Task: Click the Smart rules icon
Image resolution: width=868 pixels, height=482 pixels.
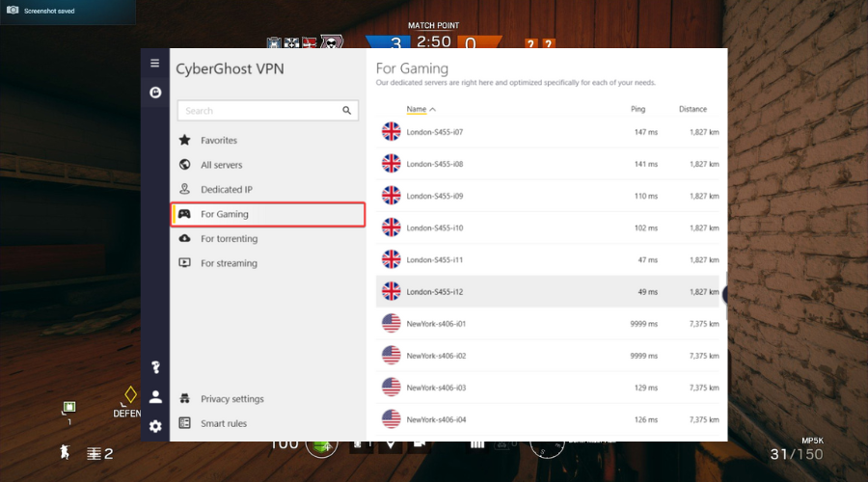Action: (x=184, y=423)
